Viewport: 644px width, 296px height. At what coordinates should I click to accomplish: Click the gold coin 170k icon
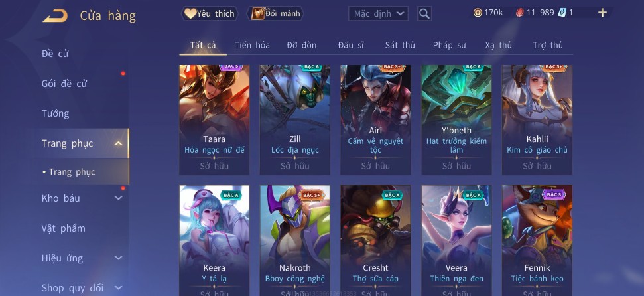tap(478, 13)
